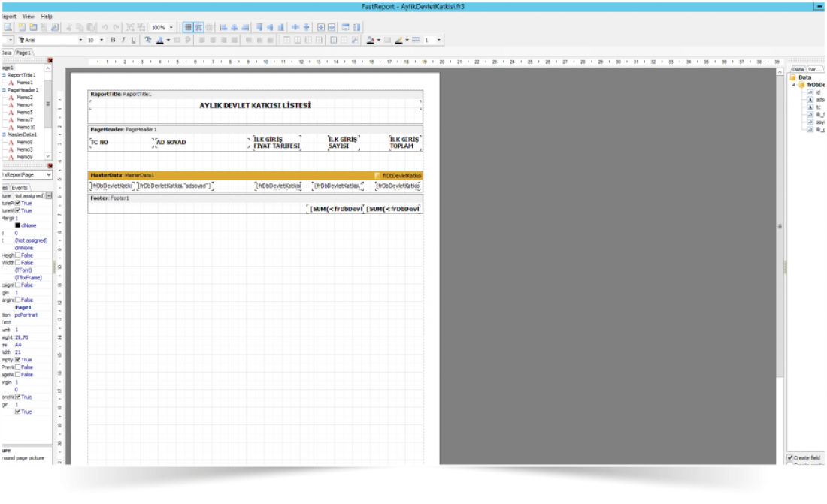This screenshot has width=827, height=504.
Task: Select Memo4 in the report tree
Action: pos(24,104)
